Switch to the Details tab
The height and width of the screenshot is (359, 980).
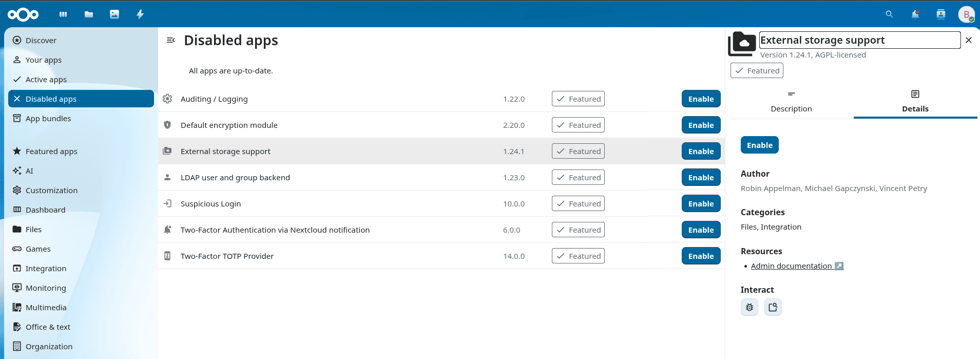pos(915,101)
